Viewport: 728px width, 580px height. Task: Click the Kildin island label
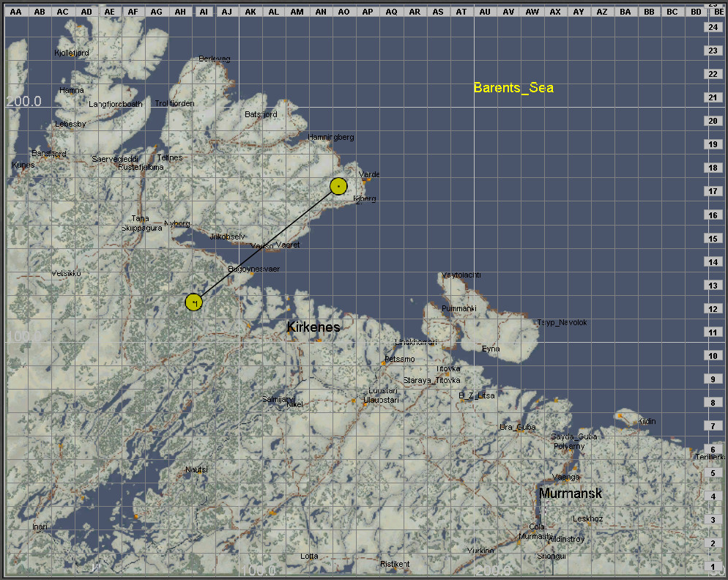point(647,421)
